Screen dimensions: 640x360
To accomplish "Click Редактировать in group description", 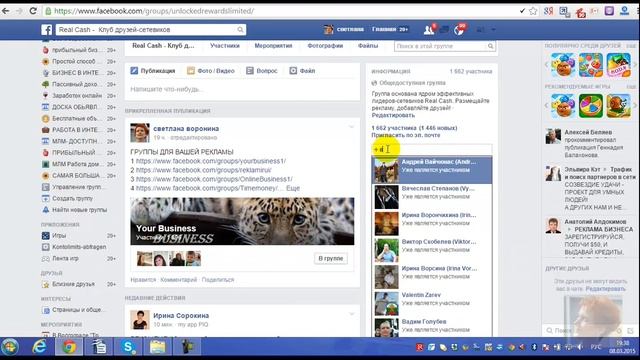I will tap(393, 115).
